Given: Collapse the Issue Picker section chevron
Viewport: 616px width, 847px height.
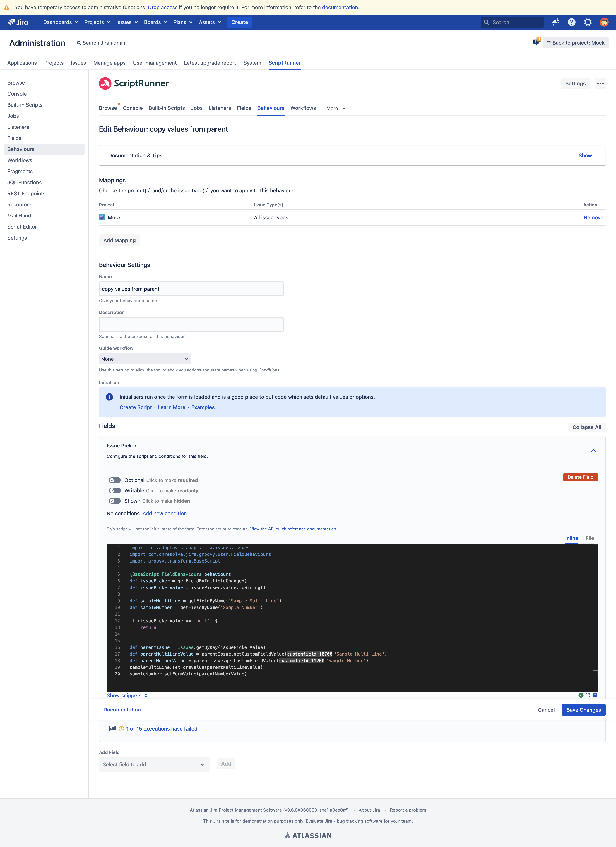Looking at the screenshot, I should click(x=593, y=450).
